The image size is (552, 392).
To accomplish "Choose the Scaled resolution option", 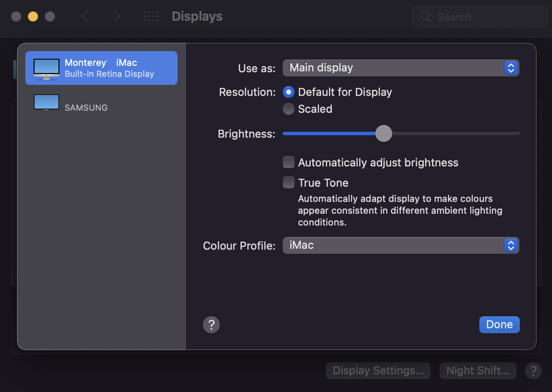I will point(289,109).
